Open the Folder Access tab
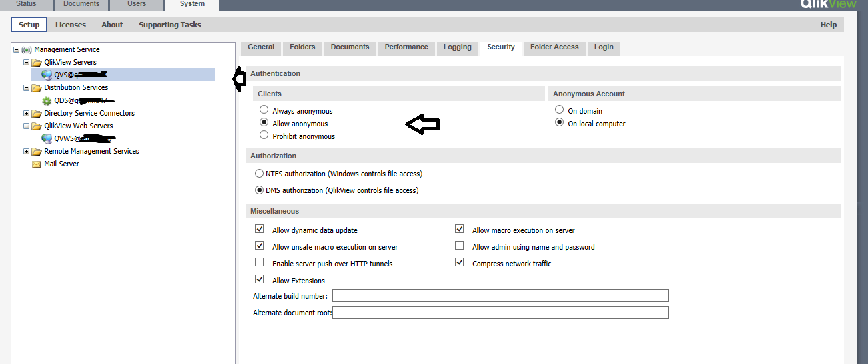Screen dimensions: 868x364 [x=554, y=47]
